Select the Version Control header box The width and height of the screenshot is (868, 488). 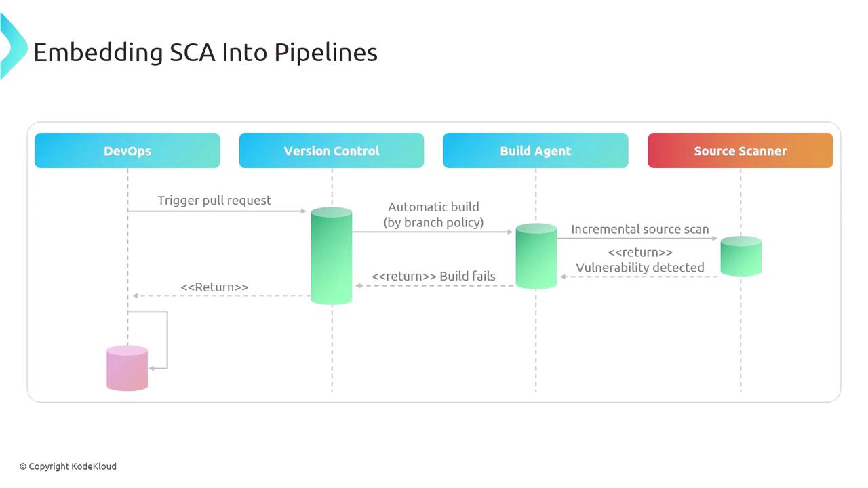332,150
